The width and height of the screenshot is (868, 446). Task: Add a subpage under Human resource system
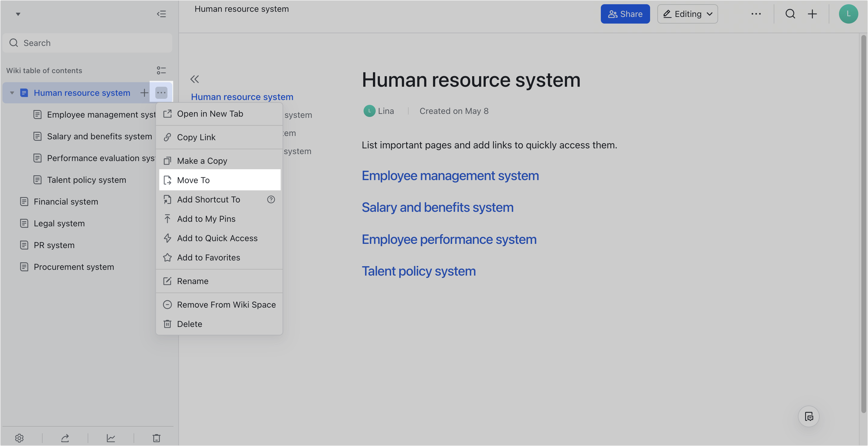(x=144, y=93)
